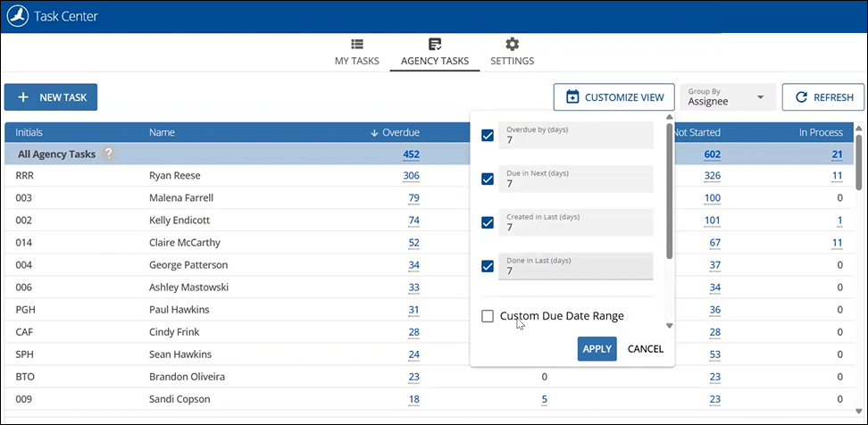Edit the Due in Next (days) field

pyautogui.click(x=576, y=179)
